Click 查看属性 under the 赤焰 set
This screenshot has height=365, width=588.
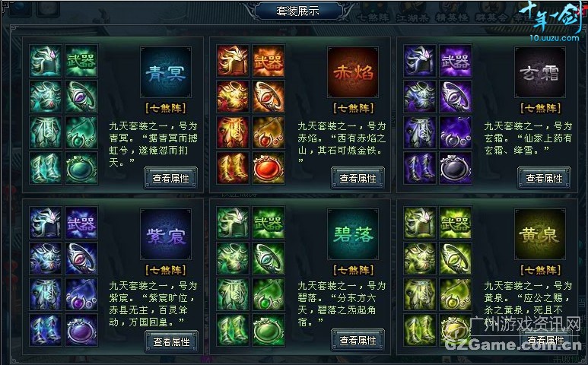[x=358, y=179]
